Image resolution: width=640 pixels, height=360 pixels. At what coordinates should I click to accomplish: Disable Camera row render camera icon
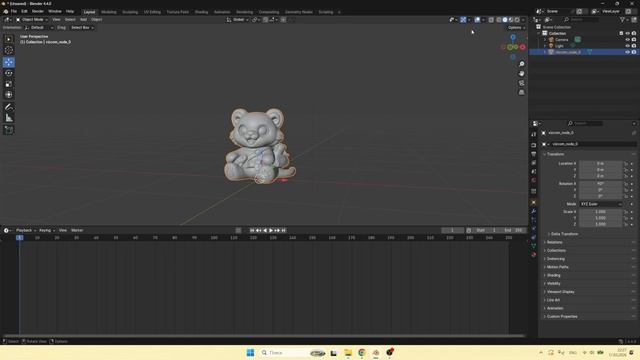tap(634, 40)
